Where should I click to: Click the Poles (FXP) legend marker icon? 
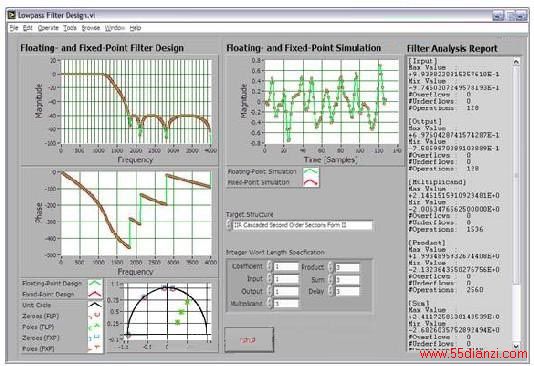95,348
